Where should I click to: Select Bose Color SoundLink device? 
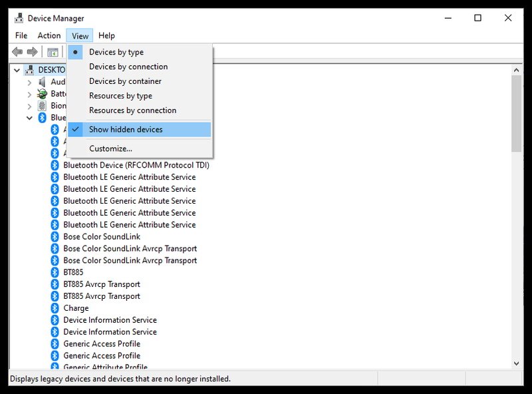pos(102,236)
